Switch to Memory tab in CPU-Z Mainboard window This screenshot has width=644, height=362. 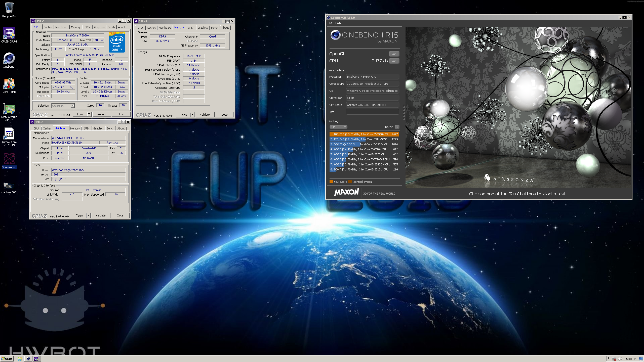pyautogui.click(x=75, y=128)
